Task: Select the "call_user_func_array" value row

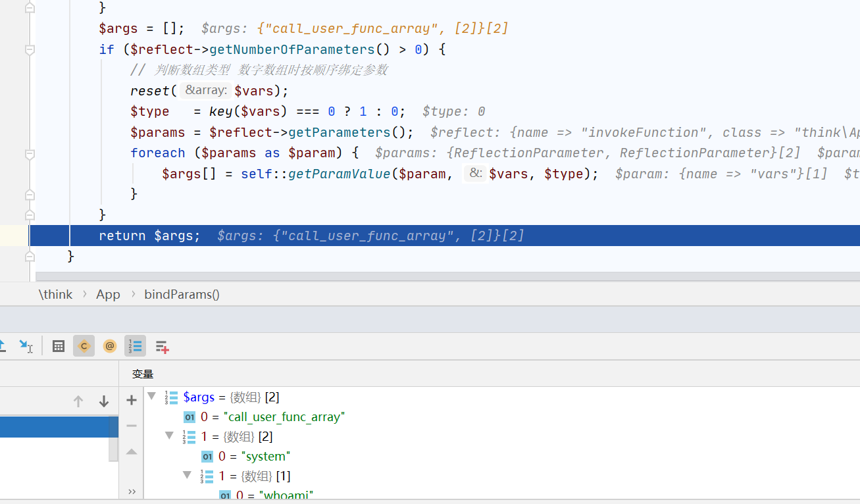Action: tap(501, 416)
